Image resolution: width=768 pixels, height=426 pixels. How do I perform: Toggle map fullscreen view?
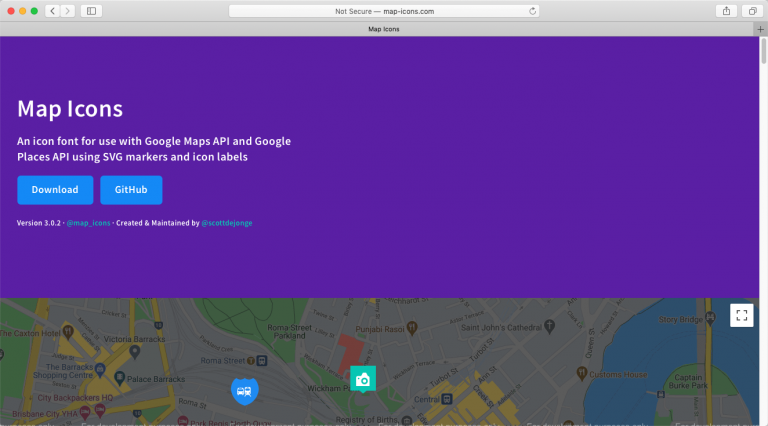click(x=742, y=315)
